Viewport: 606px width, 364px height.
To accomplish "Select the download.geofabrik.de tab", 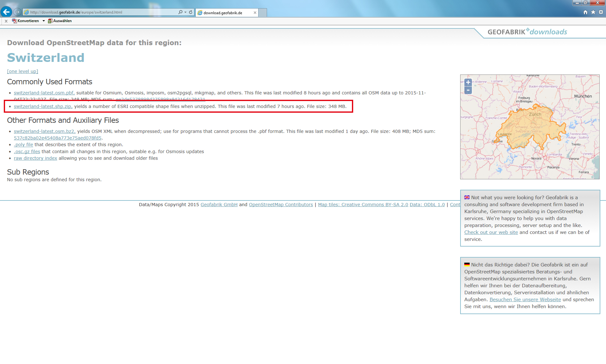I will click(x=223, y=13).
